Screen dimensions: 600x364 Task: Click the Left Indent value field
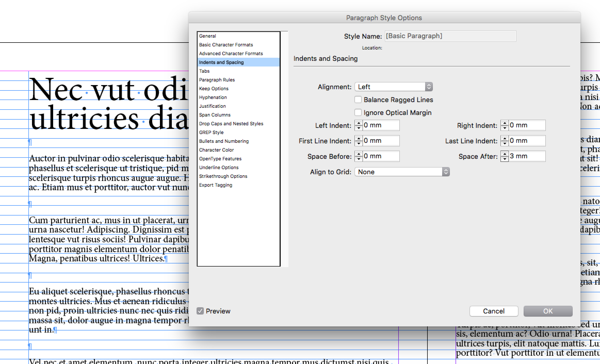click(381, 125)
